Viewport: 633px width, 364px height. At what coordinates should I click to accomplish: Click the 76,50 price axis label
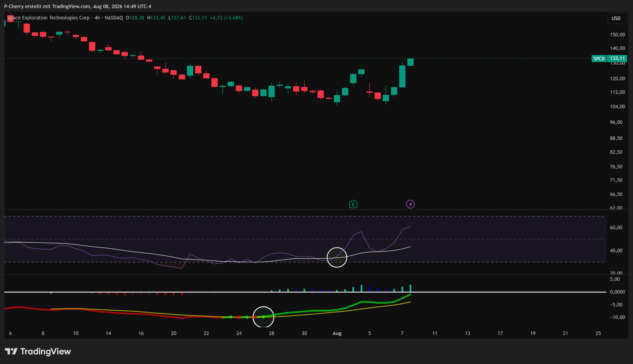(616, 167)
